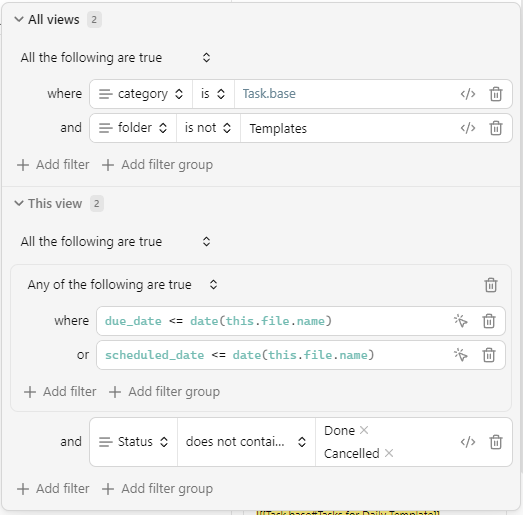Remove the Cancelled tag from Status filter
Viewport: 523px width, 515px height.
coord(389,453)
